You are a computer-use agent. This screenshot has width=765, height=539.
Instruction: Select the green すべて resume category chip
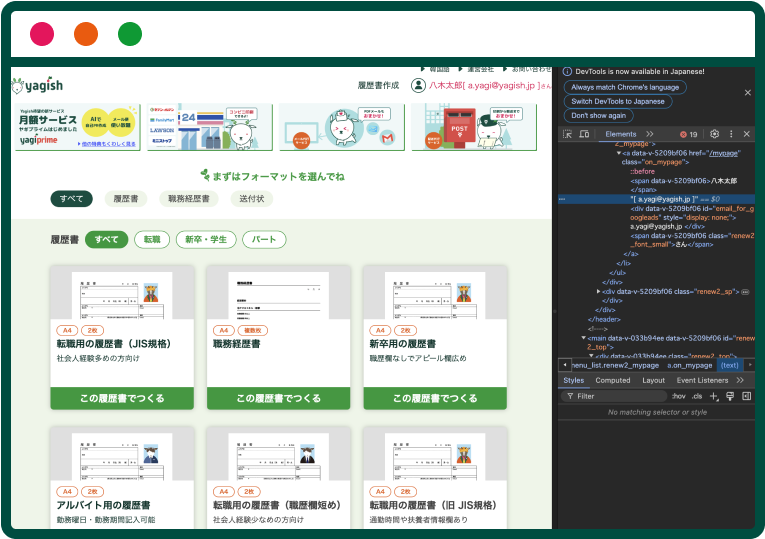tap(106, 240)
